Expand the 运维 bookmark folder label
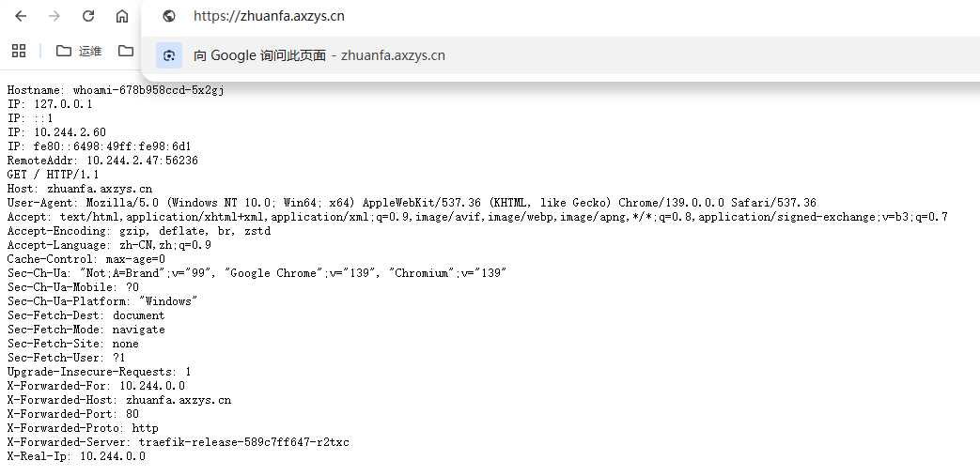The height and width of the screenshot is (476, 980). [90, 52]
